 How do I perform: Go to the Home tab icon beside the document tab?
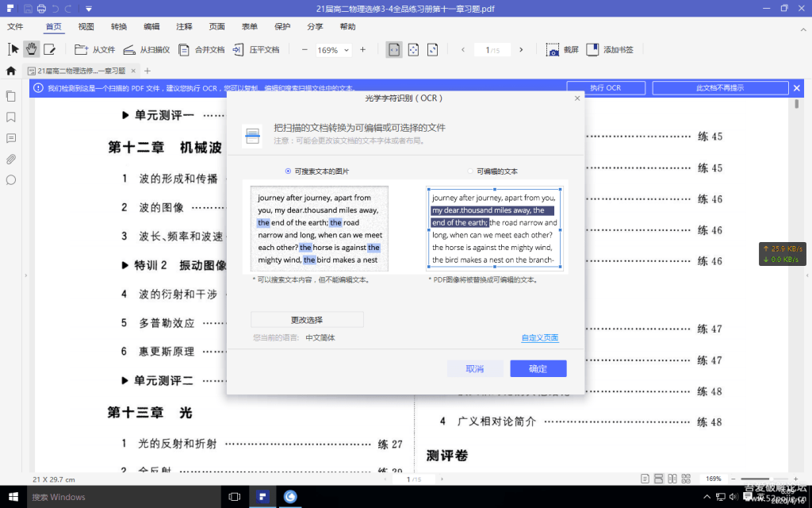[11, 71]
